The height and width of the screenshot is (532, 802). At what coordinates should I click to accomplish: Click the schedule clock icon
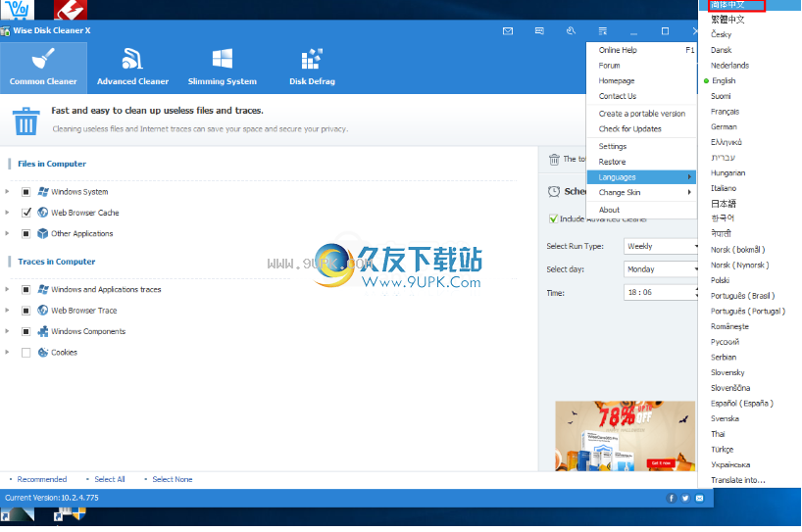tap(554, 192)
